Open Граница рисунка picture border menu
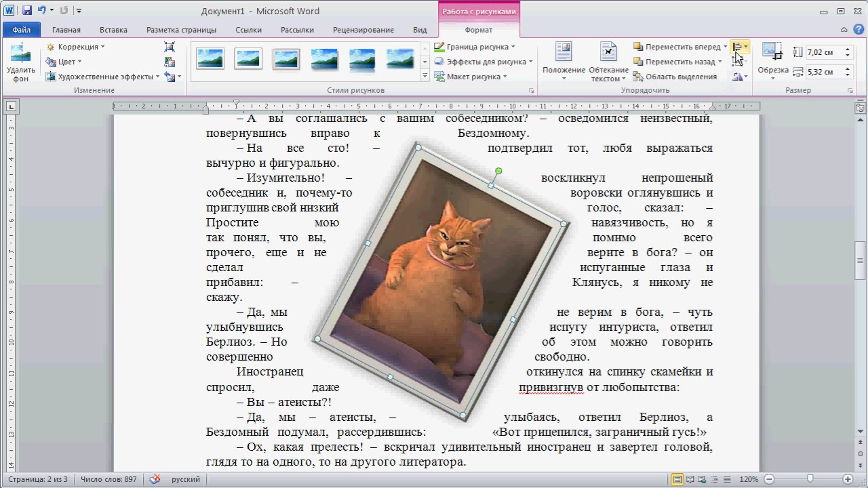Screen dimensions: 868x488 click(474, 47)
